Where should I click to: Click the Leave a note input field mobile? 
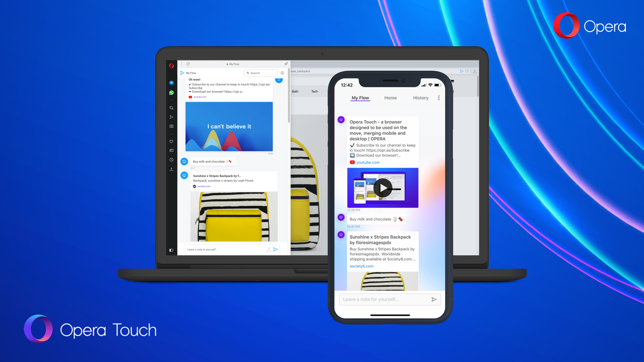click(x=384, y=299)
